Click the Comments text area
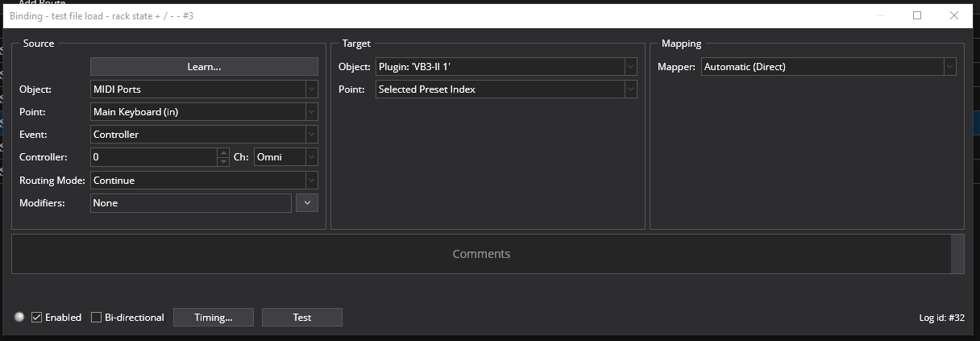Viewport: 980px width, 341px height. (x=481, y=254)
